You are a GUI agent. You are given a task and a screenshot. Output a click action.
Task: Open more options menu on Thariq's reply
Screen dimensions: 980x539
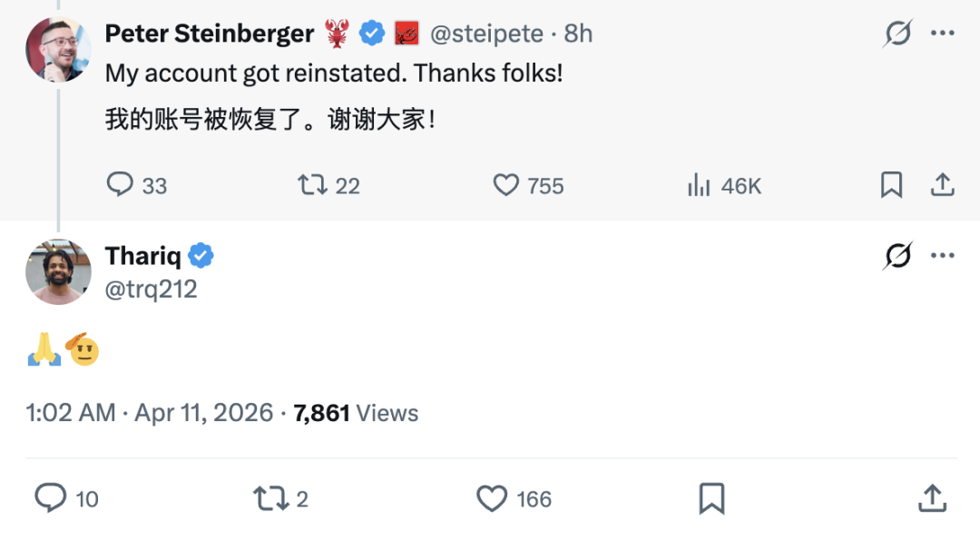coord(943,257)
